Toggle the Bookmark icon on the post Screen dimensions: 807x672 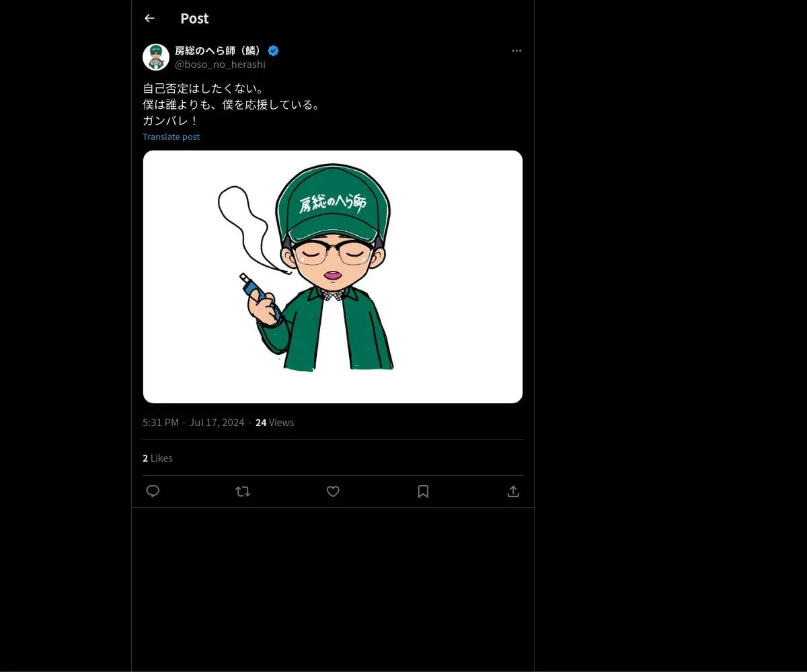423,491
